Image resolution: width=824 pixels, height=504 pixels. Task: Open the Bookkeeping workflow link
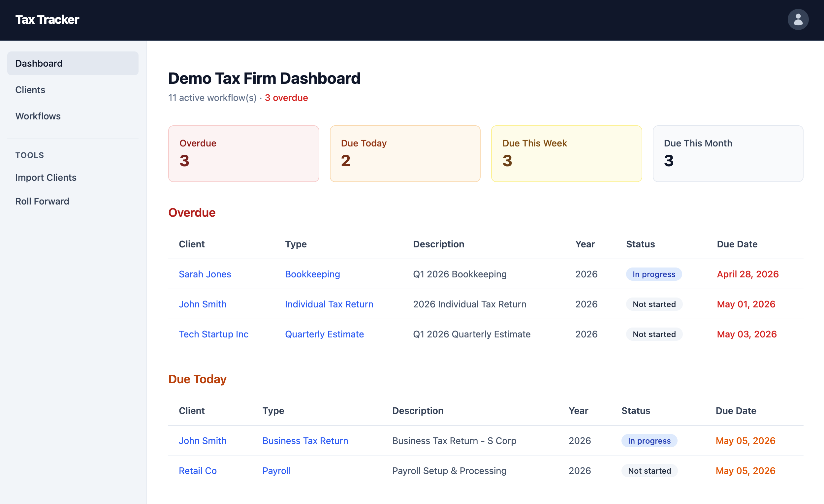point(312,274)
